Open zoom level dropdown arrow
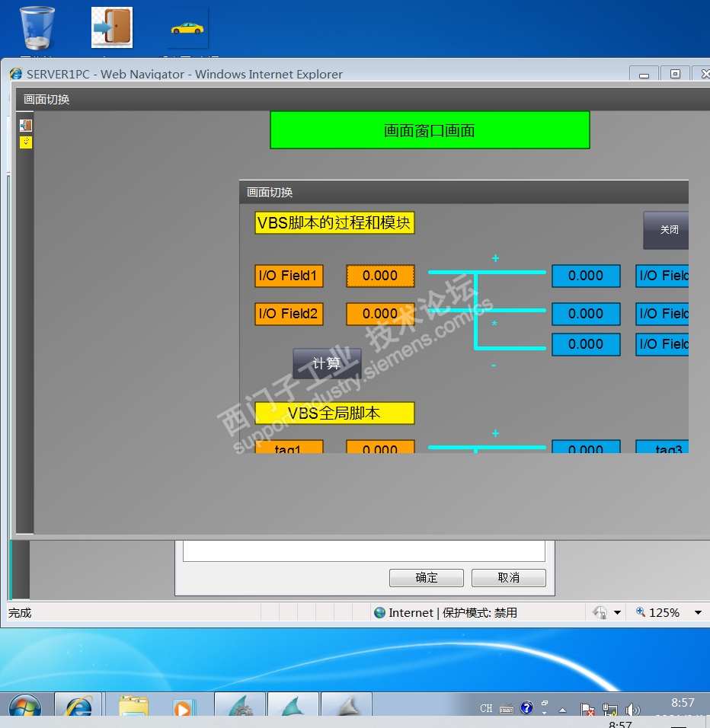 [x=698, y=613]
